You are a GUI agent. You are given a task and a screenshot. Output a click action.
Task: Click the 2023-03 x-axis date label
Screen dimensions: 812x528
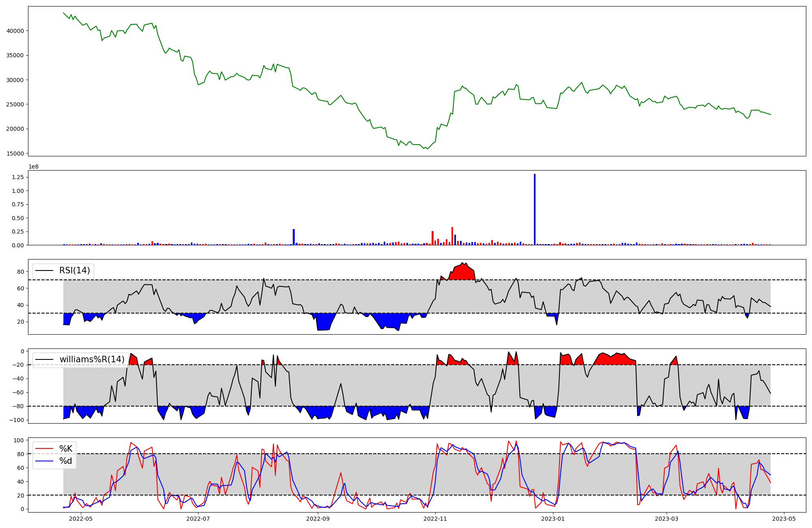[667, 519]
